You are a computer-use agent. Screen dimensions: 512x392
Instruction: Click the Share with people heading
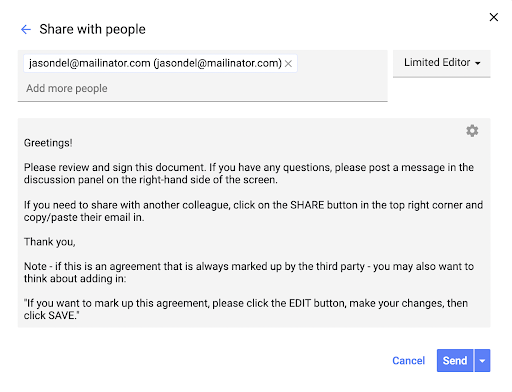pyautogui.click(x=92, y=29)
